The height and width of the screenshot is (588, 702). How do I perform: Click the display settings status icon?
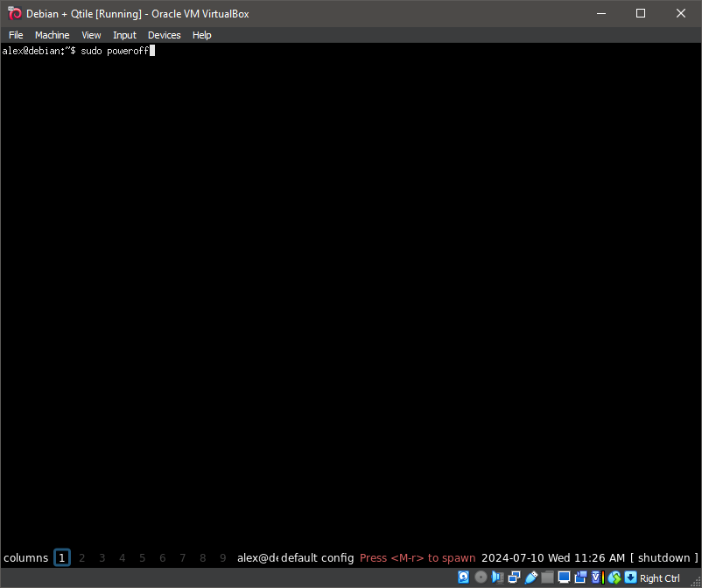click(564, 577)
